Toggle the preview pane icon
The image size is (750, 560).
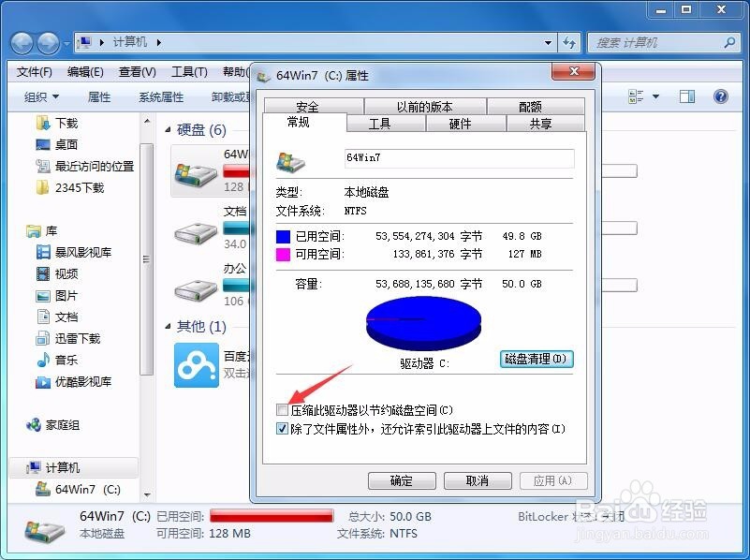coord(687,96)
